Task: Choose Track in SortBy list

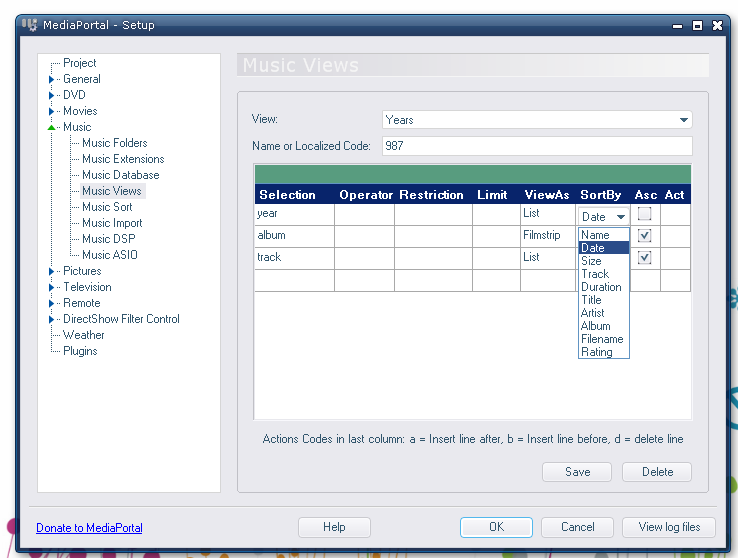Action: (x=603, y=274)
